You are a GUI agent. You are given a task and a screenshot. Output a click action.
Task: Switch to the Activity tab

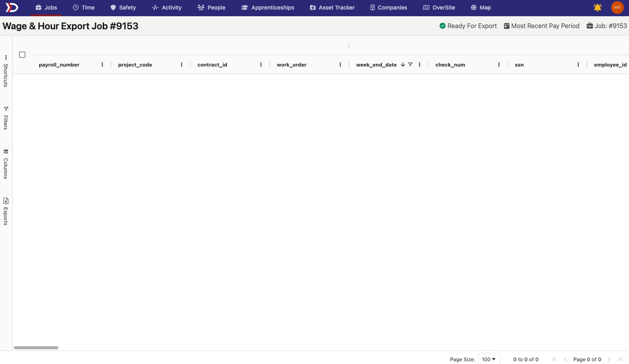[x=167, y=8]
